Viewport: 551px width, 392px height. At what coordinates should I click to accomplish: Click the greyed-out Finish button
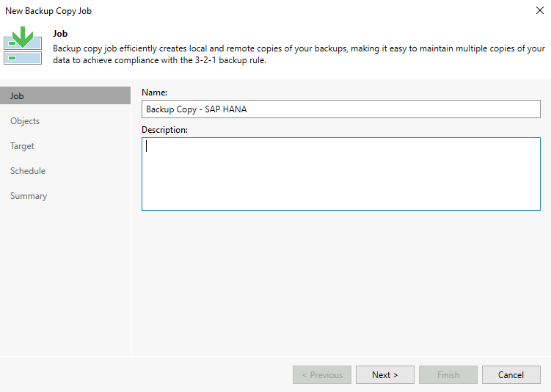pos(448,374)
